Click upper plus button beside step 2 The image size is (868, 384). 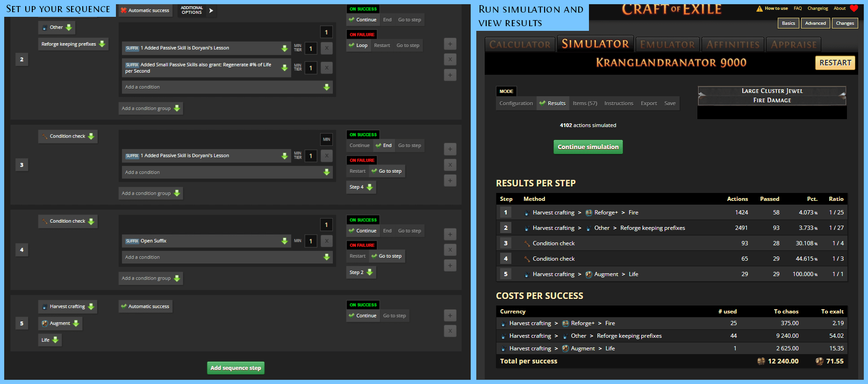point(450,44)
